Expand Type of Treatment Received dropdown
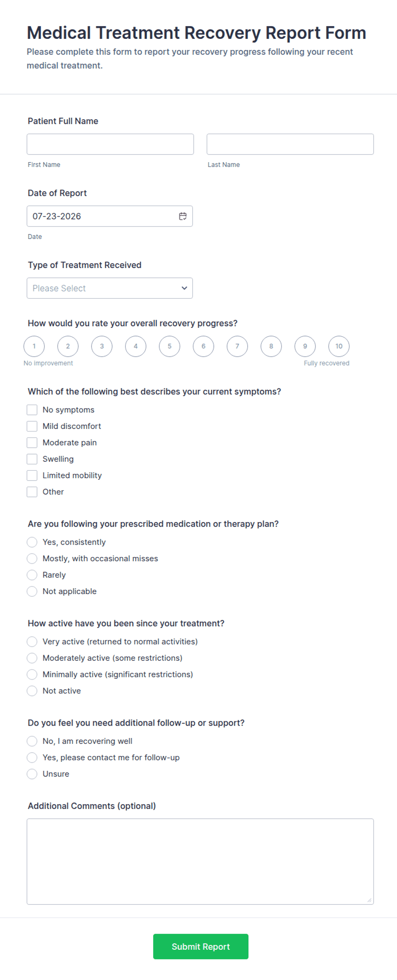 click(x=110, y=288)
